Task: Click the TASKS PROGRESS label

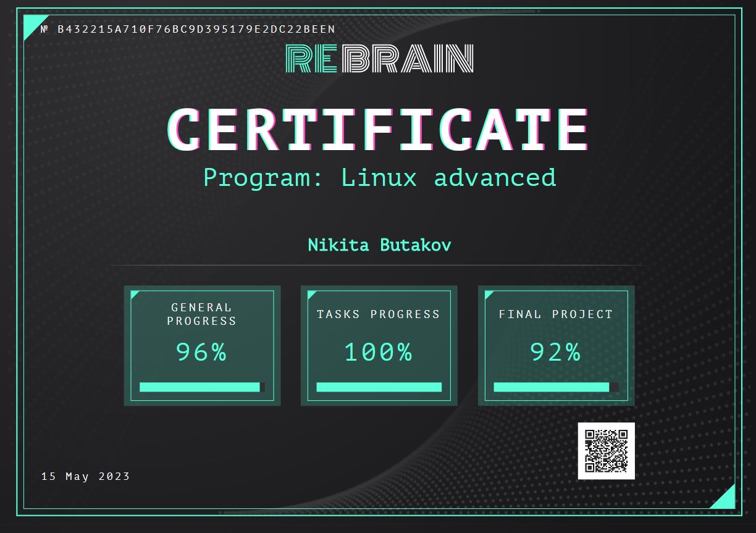Action: 379,314
